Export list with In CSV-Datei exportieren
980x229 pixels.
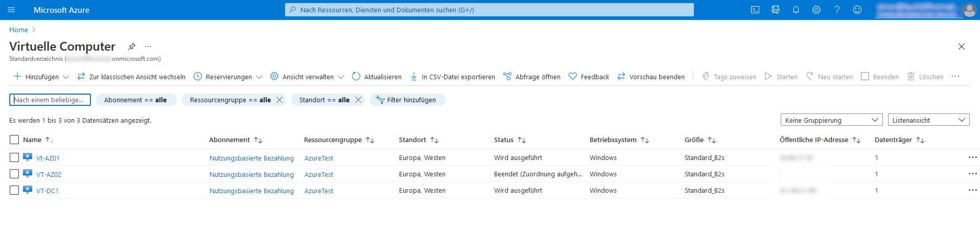[x=453, y=77]
